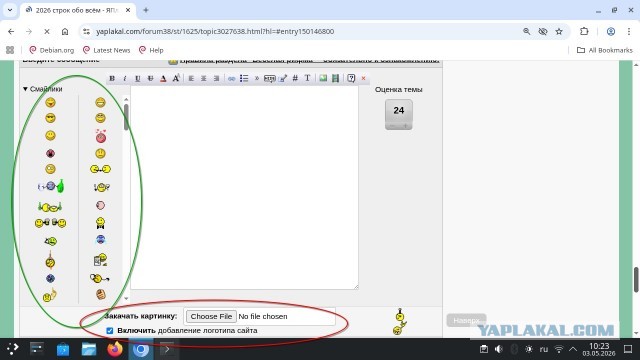
Task: Insert a quote with » icon
Action: pos(257,78)
